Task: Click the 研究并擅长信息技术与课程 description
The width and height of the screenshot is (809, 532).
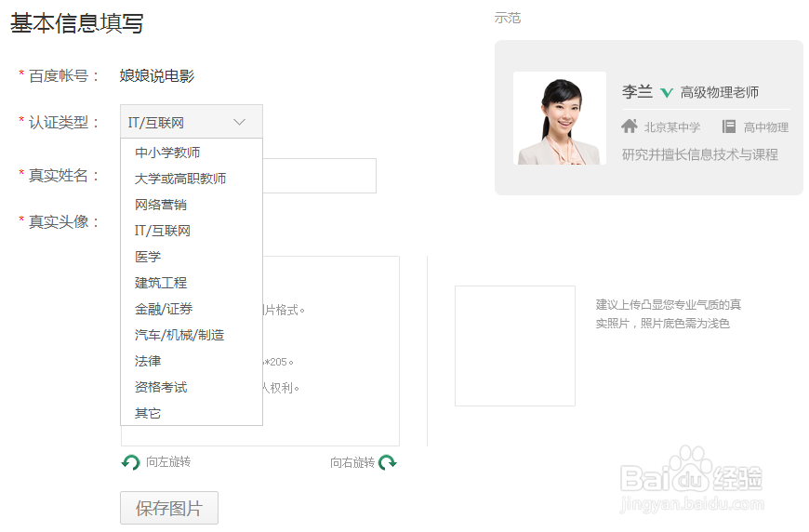Action: pos(699,154)
